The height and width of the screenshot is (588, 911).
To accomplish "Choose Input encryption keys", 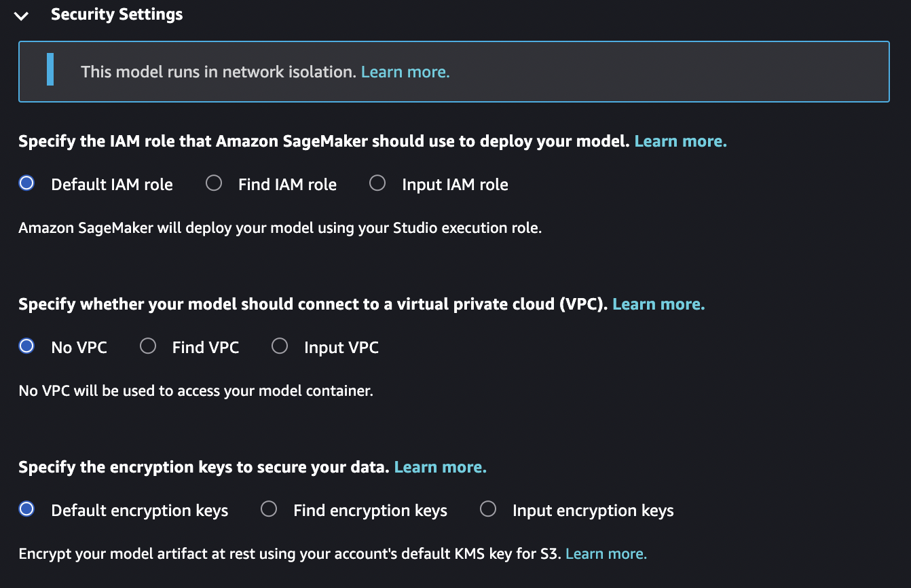I will 488,509.
